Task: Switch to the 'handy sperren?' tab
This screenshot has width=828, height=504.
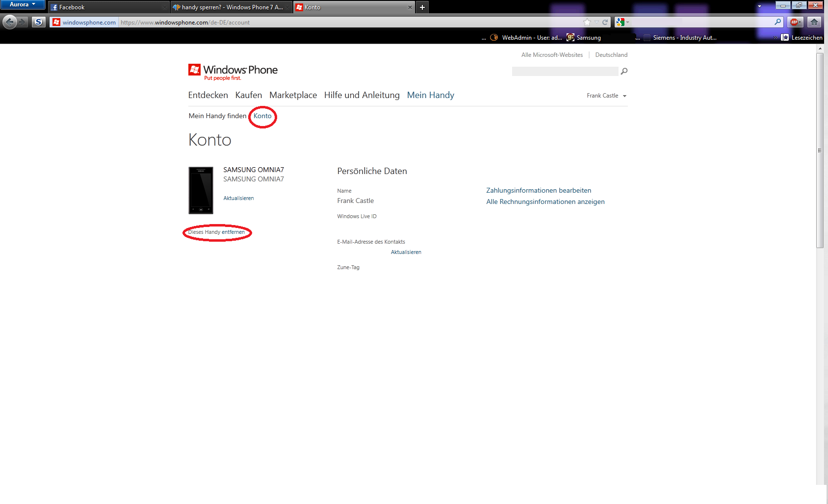Action: 232,7
